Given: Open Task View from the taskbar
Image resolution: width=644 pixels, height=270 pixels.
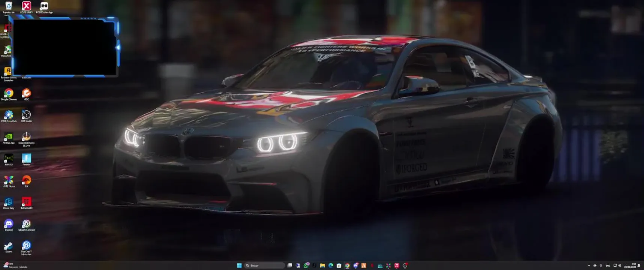Looking at the screenshot, I should [290, 265].
